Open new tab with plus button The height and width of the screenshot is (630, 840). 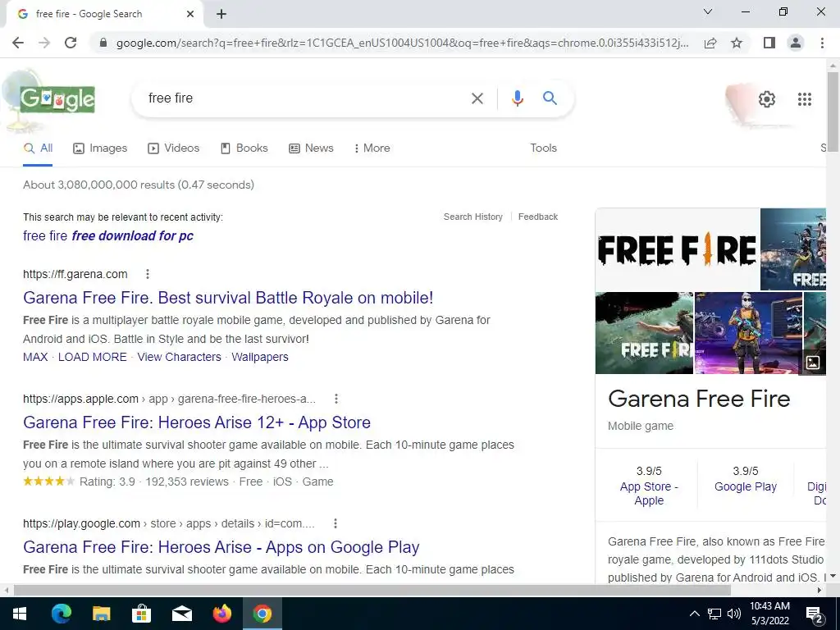point(221,15)
